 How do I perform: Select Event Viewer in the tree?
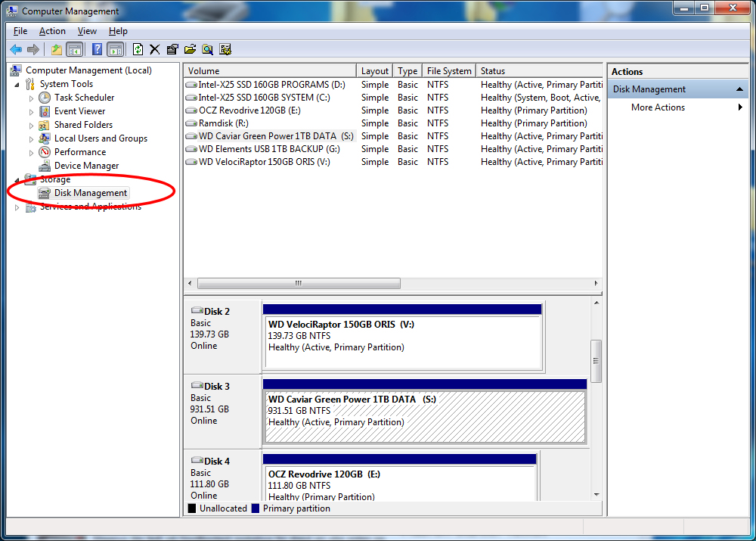click(79, 111)
